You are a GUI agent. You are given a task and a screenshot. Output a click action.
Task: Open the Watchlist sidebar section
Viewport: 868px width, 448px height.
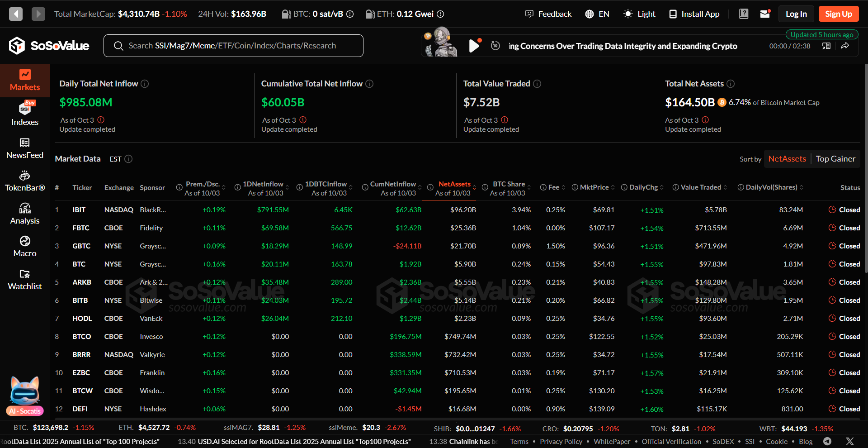point(25,280)
